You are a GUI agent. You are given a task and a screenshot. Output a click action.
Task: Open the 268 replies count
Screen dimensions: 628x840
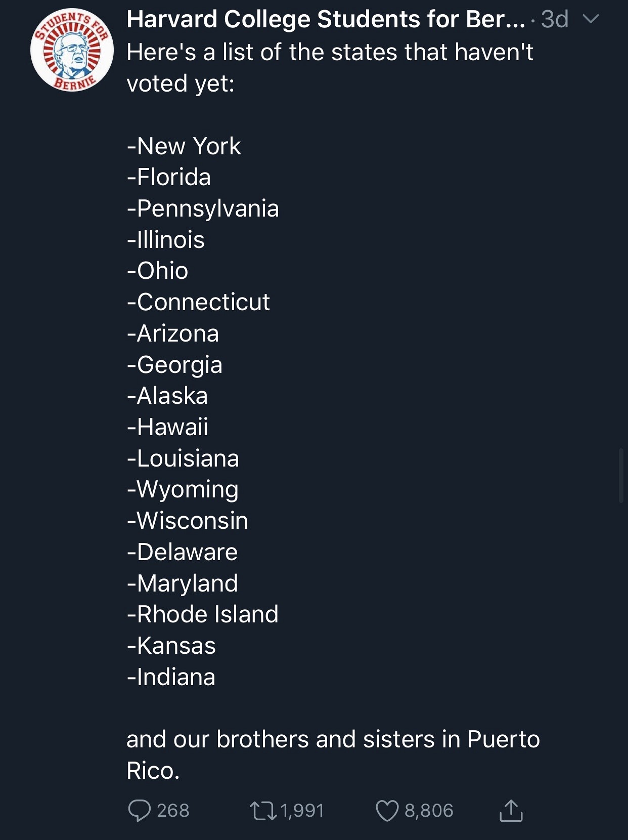click(173, 810)
